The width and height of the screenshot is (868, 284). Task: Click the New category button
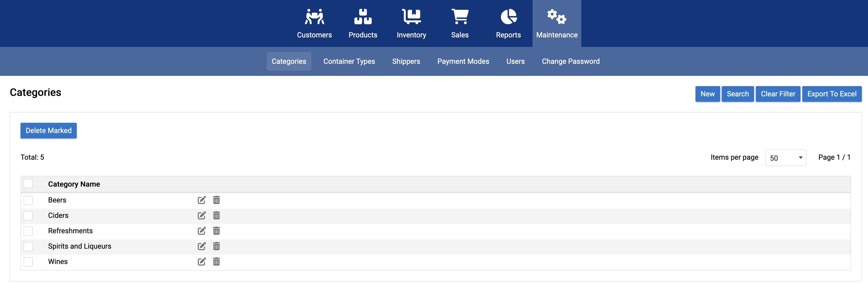click(707, 94)
